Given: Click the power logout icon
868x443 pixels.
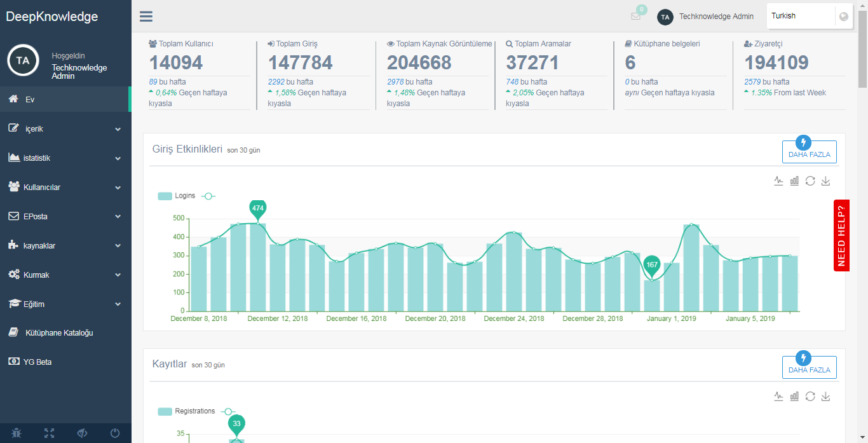Looking at the screenshot, I should click(115, 433).
